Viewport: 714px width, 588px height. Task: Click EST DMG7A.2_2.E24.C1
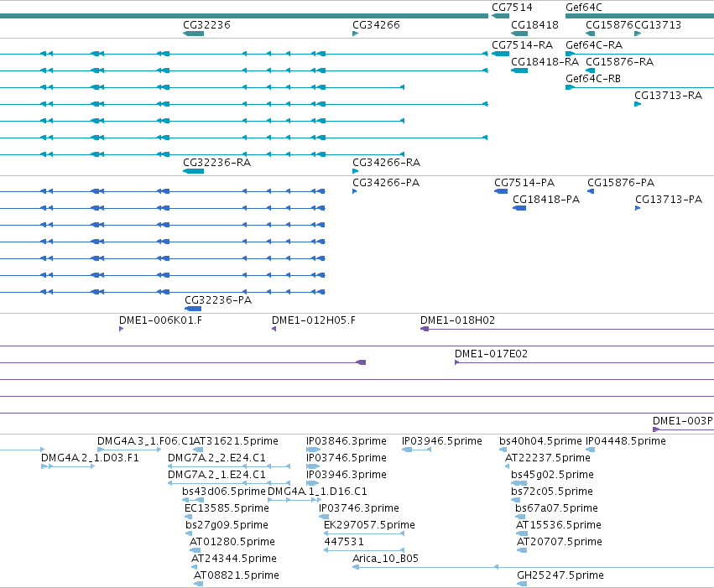click(216, 458)
